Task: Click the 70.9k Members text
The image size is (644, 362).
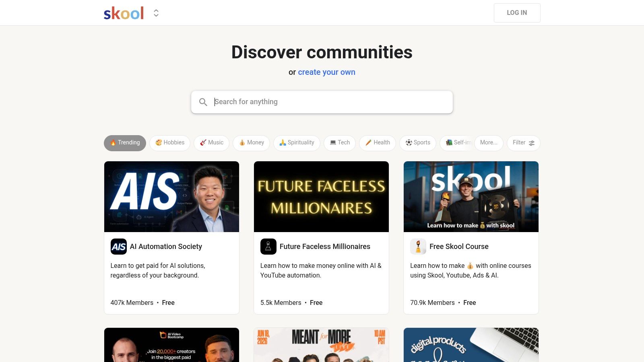Action: pyautogui.click(x=432, y=303)
